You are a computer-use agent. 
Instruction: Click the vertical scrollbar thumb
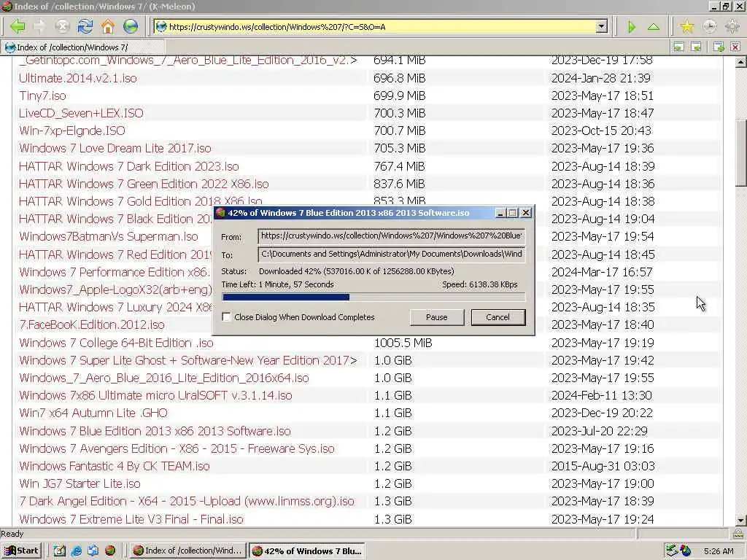(740, 152)
